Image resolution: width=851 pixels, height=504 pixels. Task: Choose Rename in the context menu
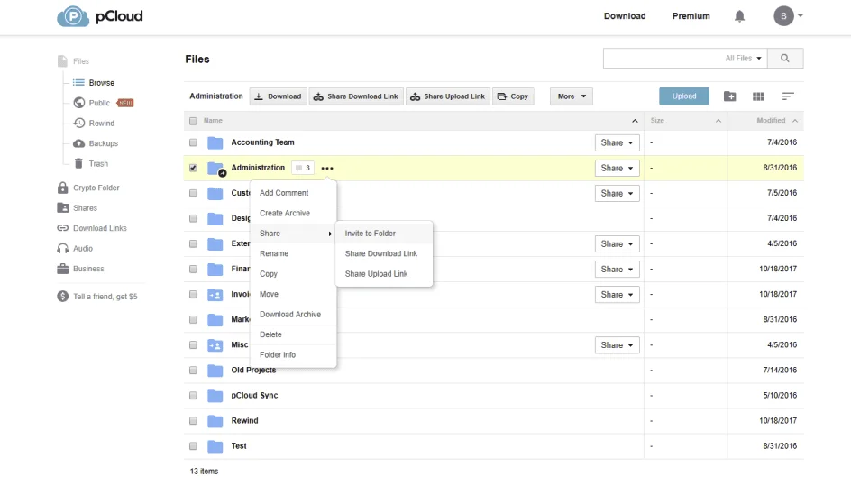tap(293, 253)
